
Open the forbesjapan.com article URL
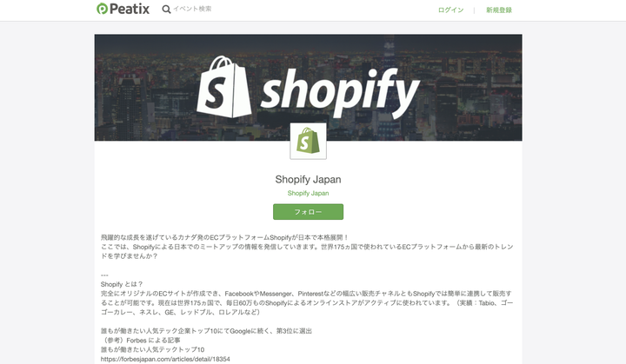[165, 359]
